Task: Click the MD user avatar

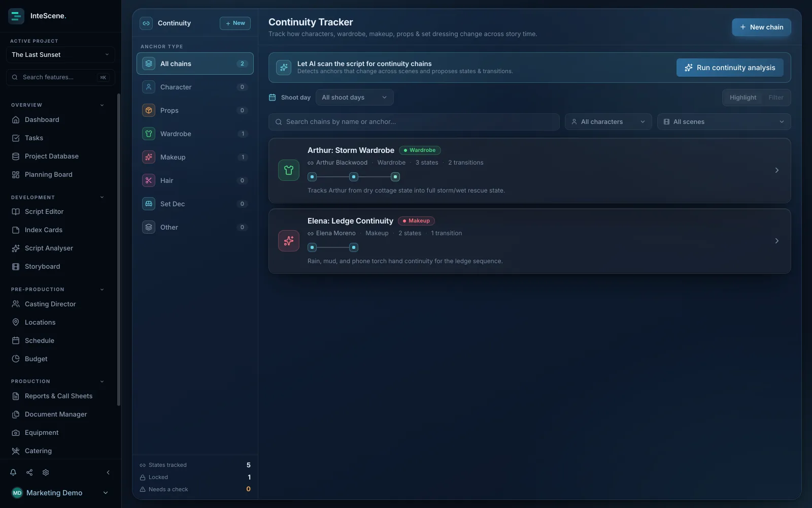Action: [x=17, y=493]
